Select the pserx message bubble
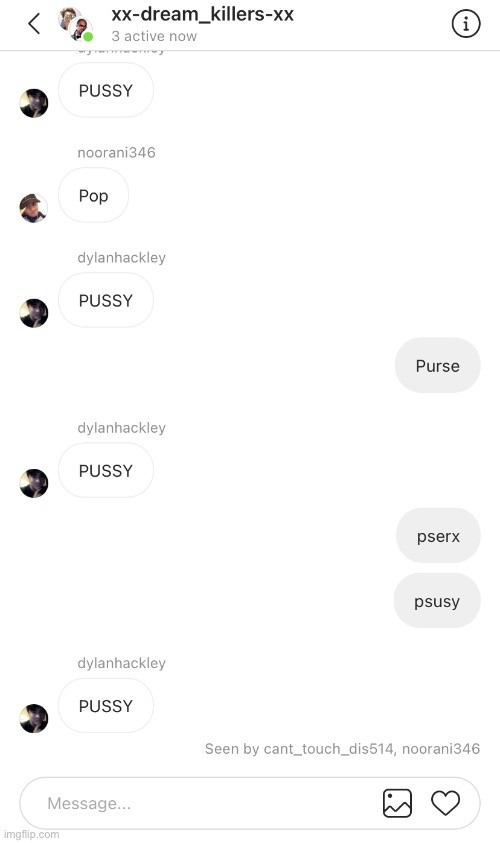The height and width of the screenshot is (843, 500). [x=438, y=536]
